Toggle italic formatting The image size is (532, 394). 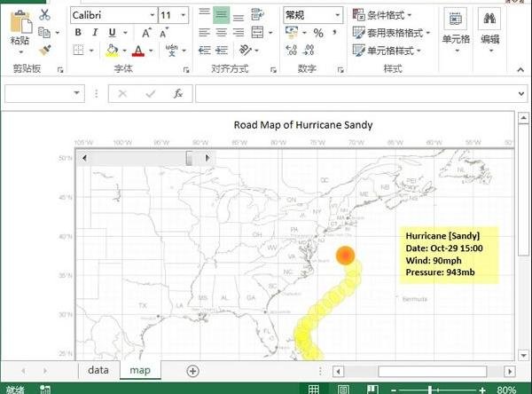95,33
